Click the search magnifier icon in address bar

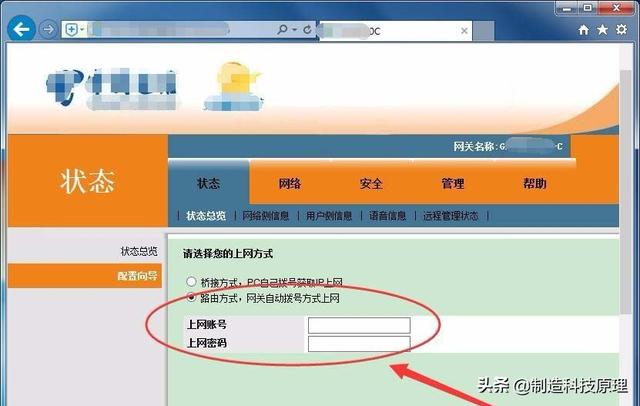pyautogui.click(x=282, y=29)
